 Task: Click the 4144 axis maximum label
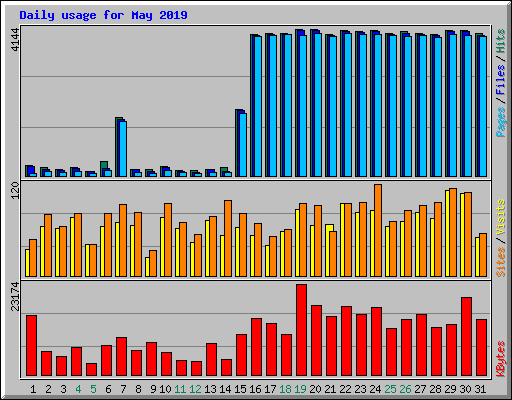click(16, 39)
